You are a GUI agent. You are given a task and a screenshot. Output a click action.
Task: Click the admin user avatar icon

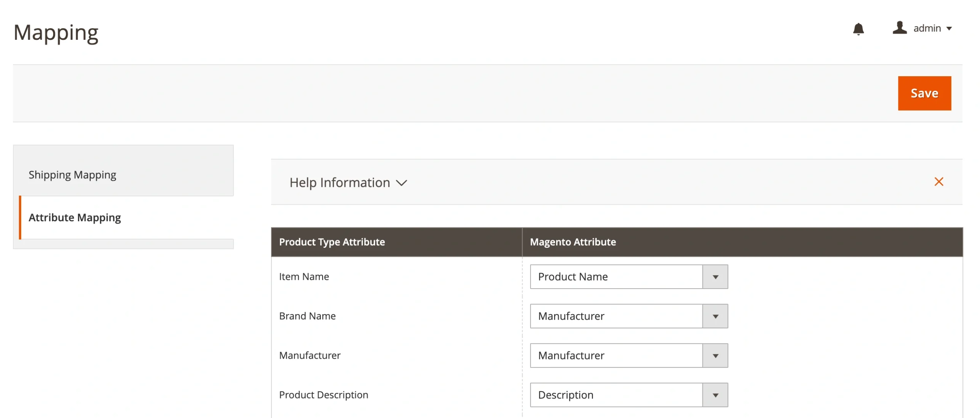coord(899,28)
